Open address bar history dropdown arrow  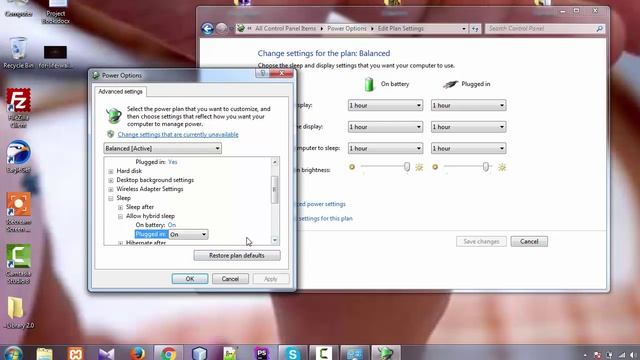click(464, 29)
